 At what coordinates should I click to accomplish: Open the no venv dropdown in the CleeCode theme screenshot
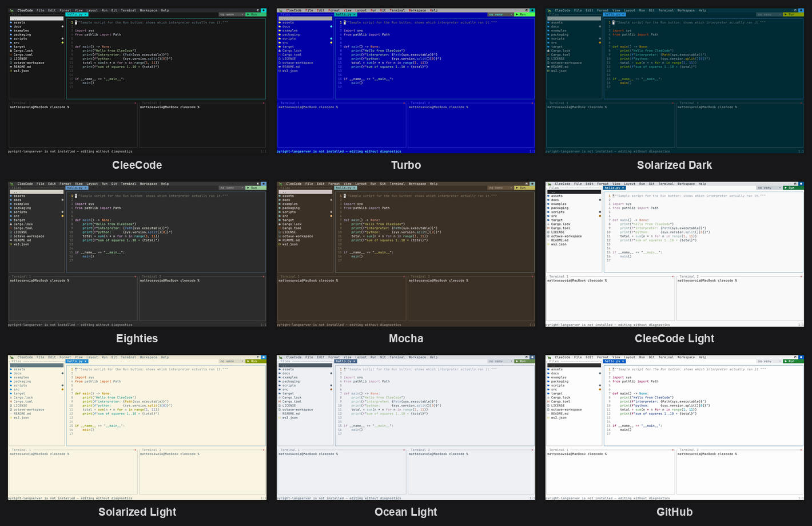tap(232, 14)
